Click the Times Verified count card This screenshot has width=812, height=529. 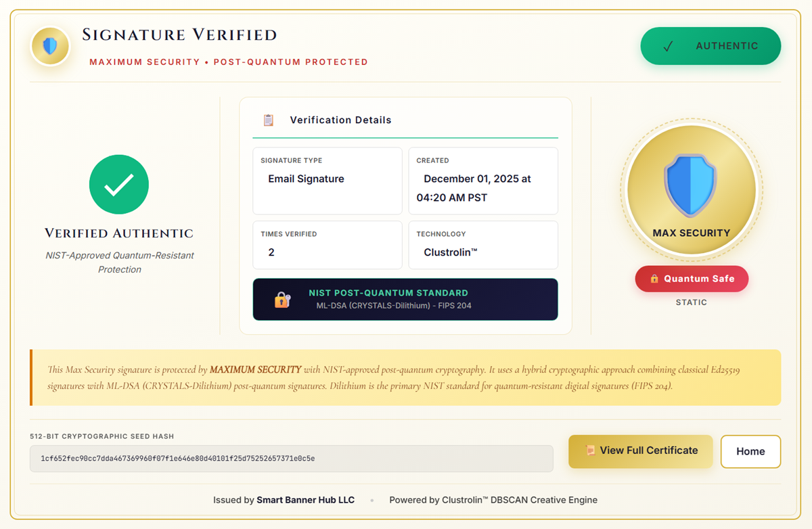pyautogui.click(x=327, y=245)
